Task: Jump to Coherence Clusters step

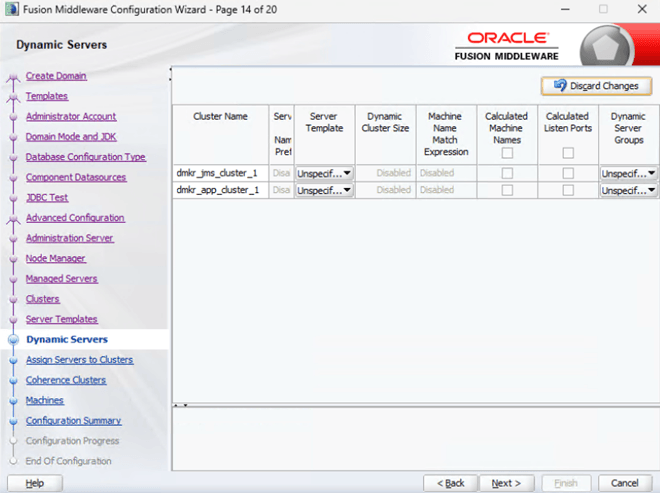Action: (66, 380)
